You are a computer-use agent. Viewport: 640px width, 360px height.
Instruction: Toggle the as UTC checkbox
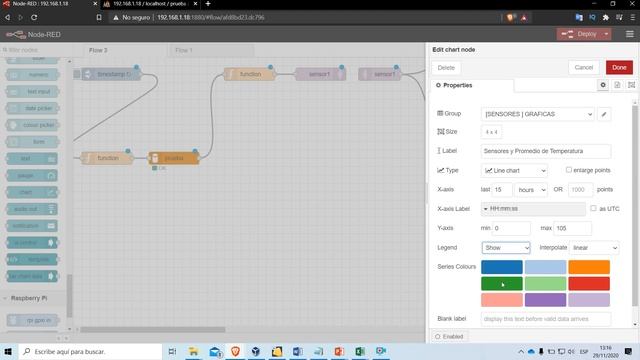tap(593, 208)
